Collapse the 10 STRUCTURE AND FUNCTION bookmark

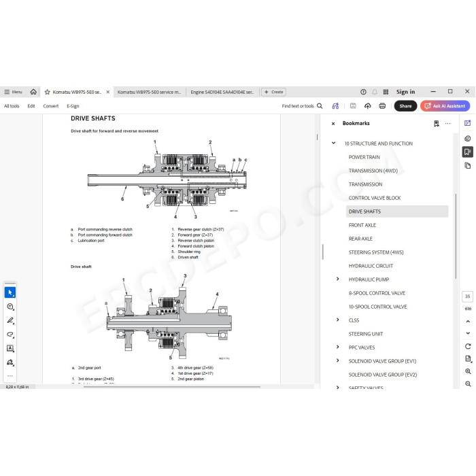[333, 143]
